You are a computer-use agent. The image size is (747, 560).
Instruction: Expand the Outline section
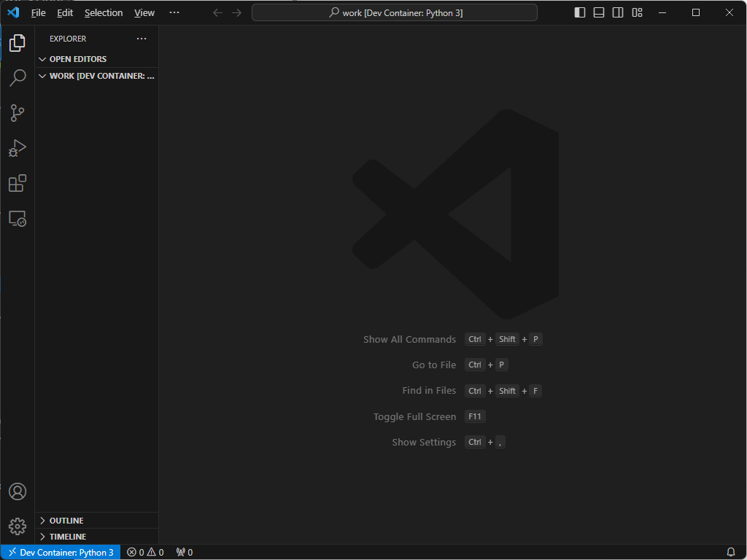click(97, 521)
